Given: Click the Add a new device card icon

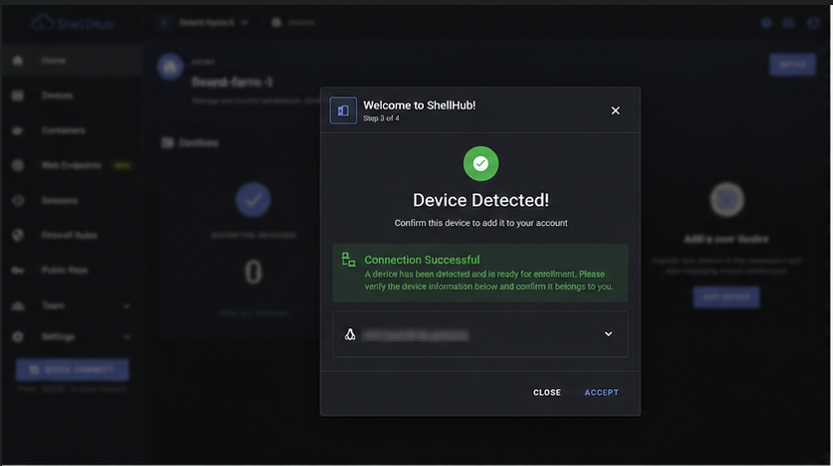Looking at the screenshot, I should point(727,200).
